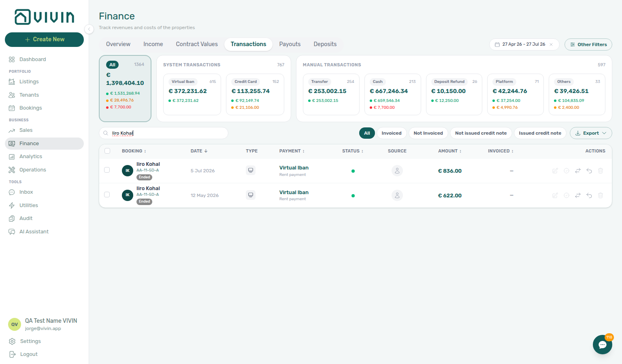This screenshot has height=364, width=622.
Task: Click the search field containing Iiro Kohal
Action: (x=164, y=133)
